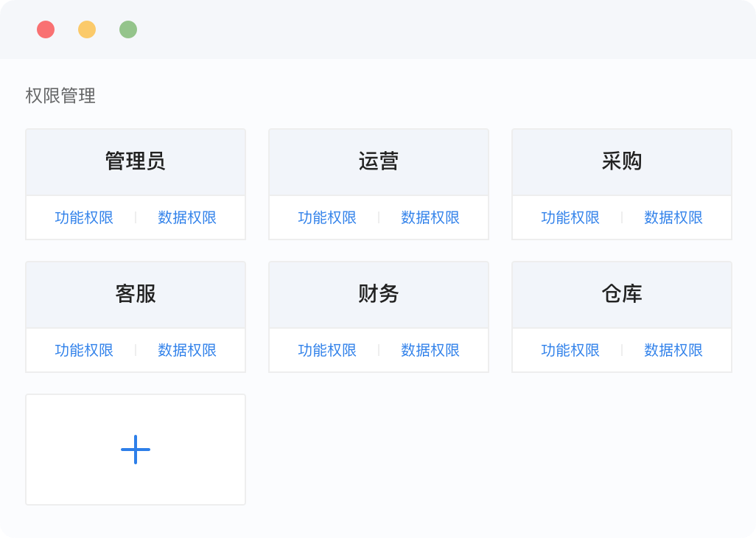Open 功能权限 for the 管理员 role
The width and height of the screenshot is (756, 538).
[85, 217]
